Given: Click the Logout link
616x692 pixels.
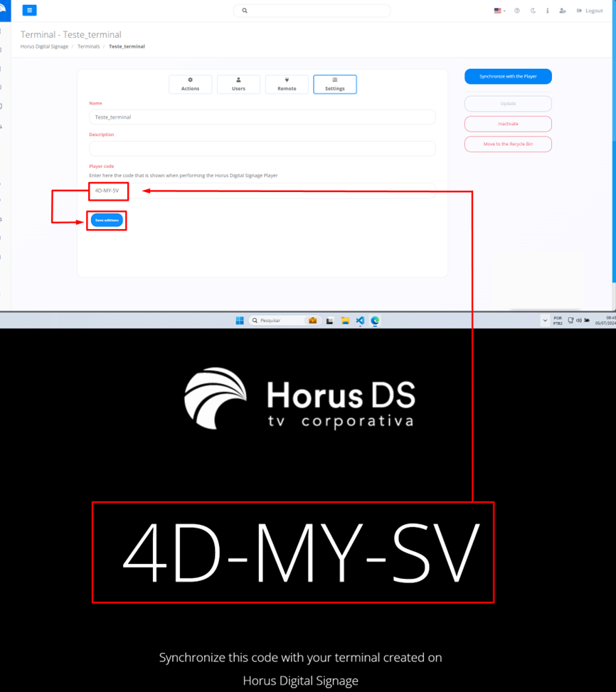Looking at the screenshot, I should click(590, 11).
